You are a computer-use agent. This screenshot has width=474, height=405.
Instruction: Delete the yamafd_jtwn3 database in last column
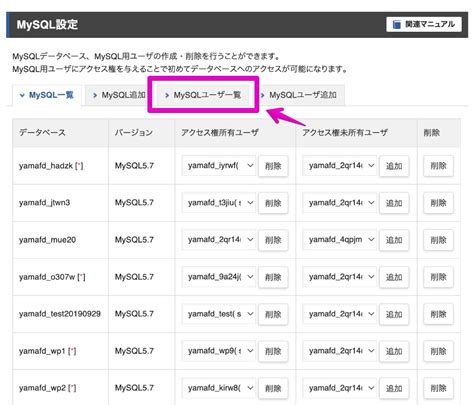[438, 203]
